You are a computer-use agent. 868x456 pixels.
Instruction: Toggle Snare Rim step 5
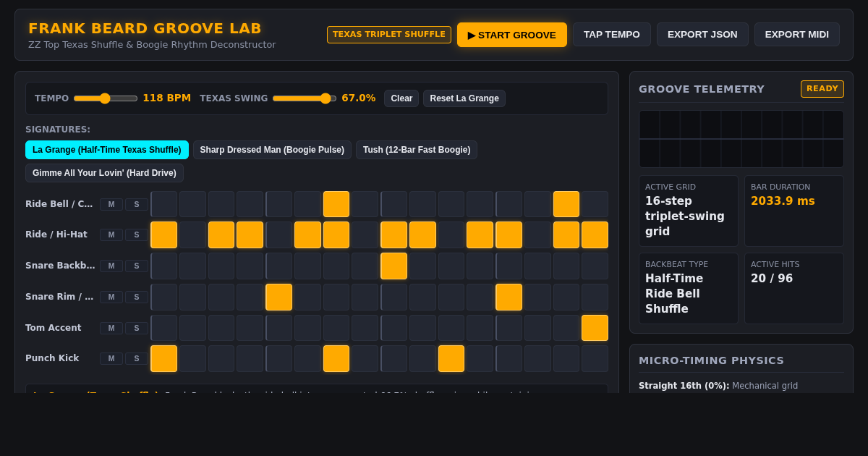click(x=279, y=297)
